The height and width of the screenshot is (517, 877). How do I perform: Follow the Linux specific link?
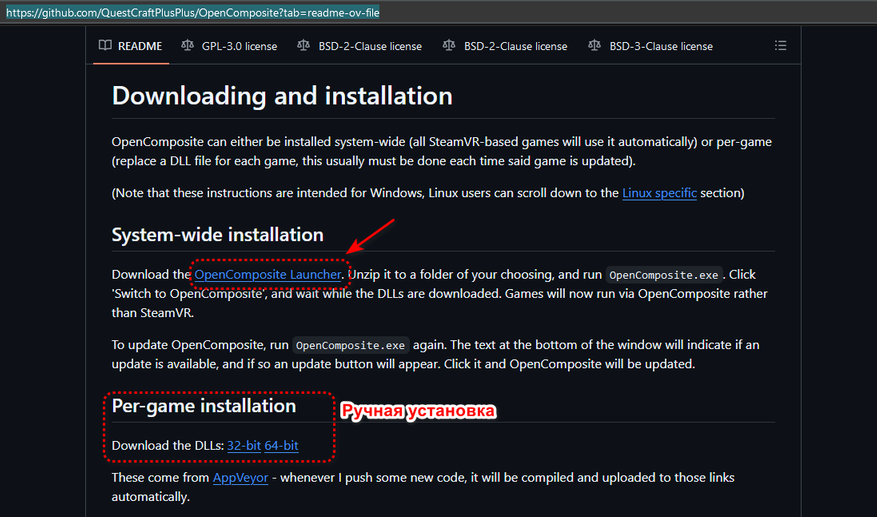coord(659,193)
